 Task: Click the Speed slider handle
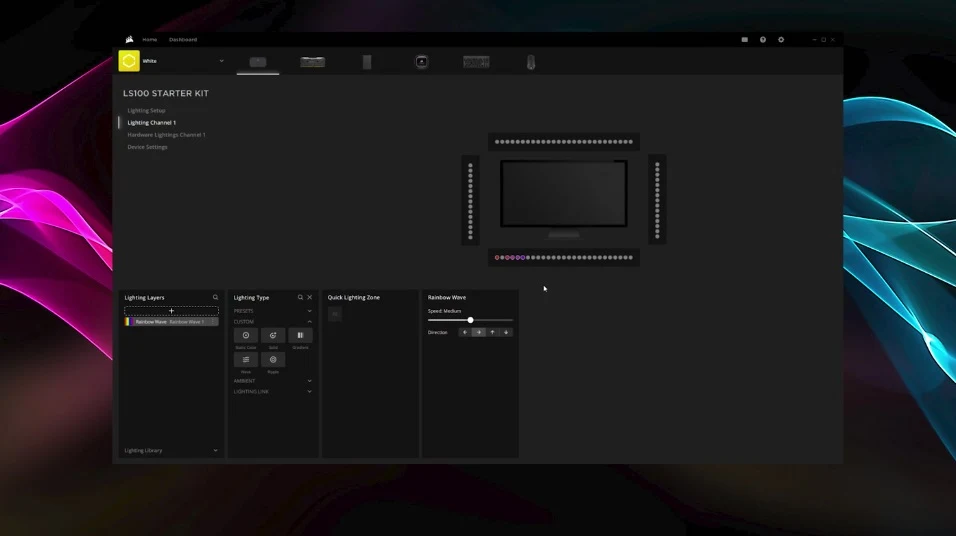pyautogui.click(x=471, y=320)
